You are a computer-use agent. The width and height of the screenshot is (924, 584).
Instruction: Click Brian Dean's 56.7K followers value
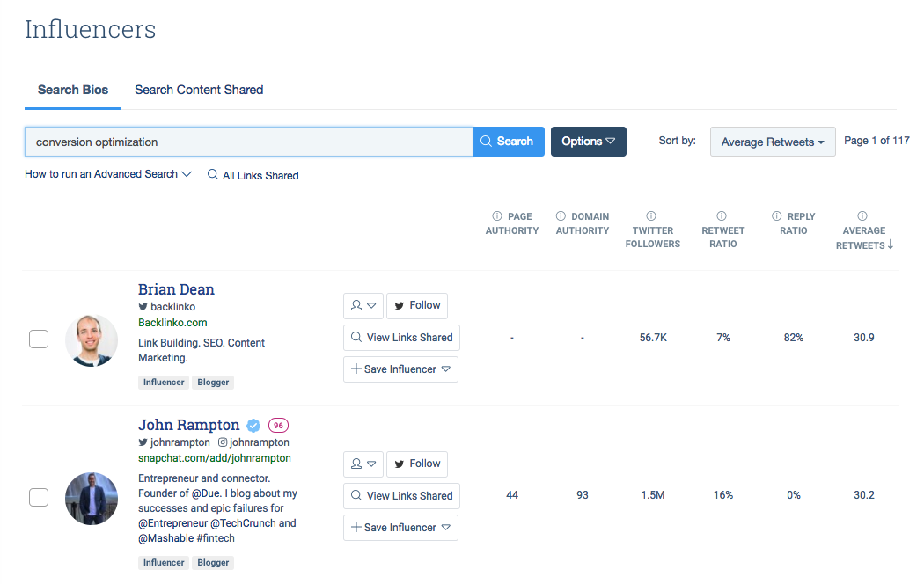point(653,338)
